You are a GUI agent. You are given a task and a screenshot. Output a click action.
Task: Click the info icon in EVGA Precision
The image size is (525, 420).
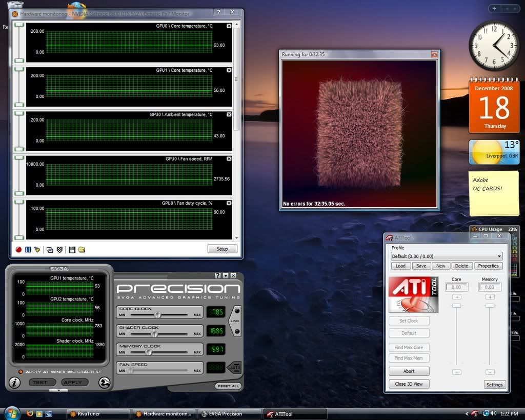(x=14, y=383)
